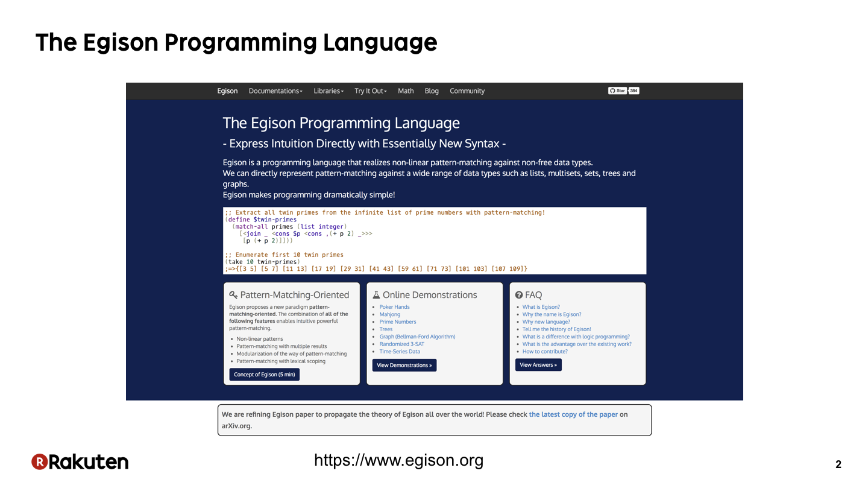Screen dimensions: 868x488
Task: Open Tell me the history of Egison! link
Action: click(557, 329)
